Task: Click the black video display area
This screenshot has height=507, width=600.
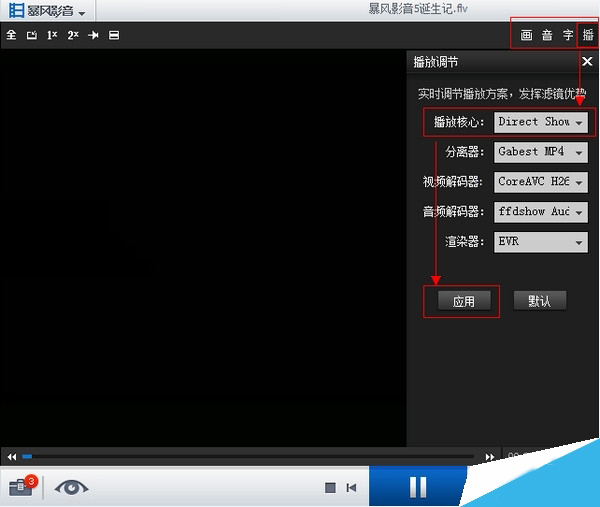Action: click(203, 248)
